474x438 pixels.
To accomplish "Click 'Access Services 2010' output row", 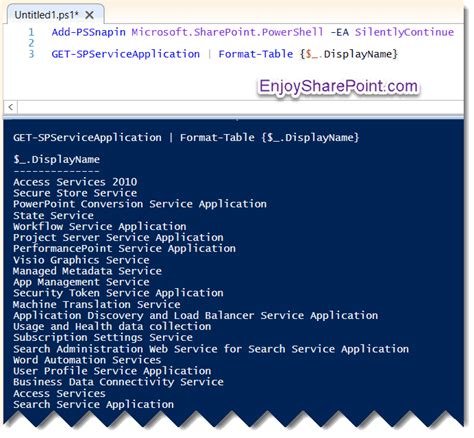I will click(x=75, y=182).
